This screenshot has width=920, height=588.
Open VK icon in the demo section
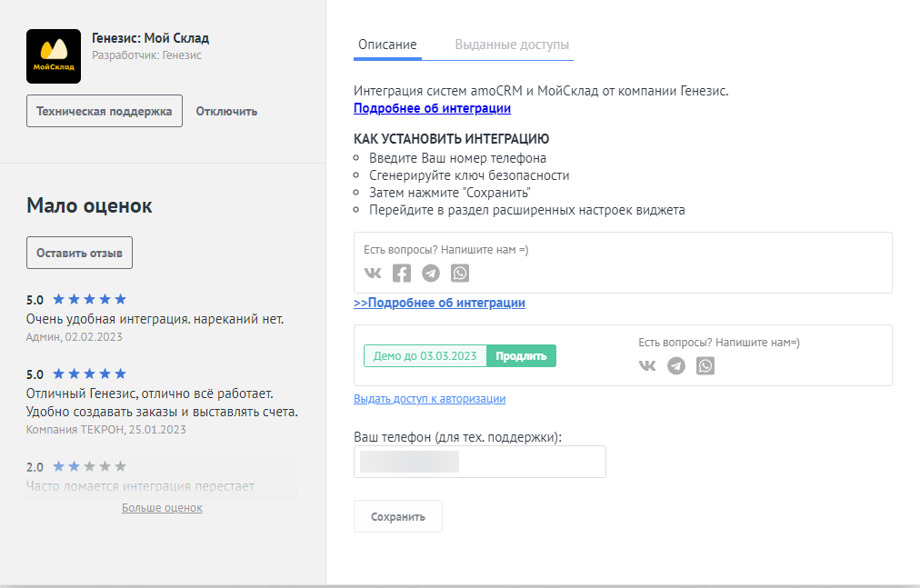pyautogui.click(x=647, y=365)
